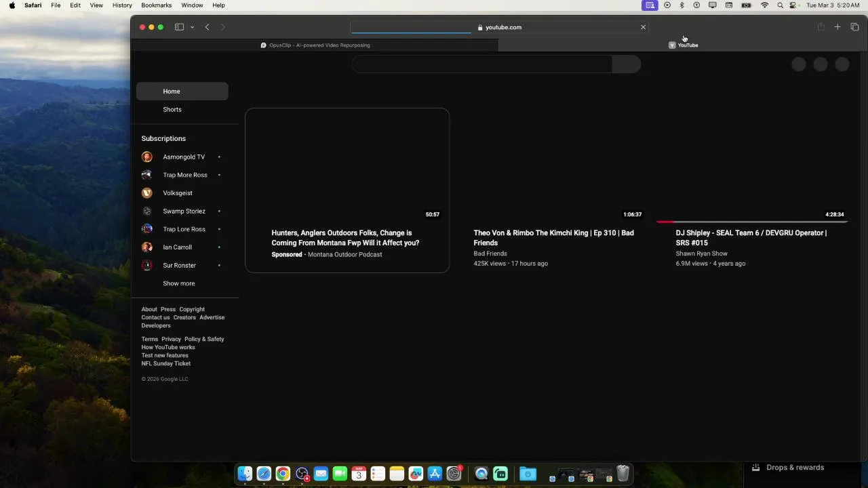Open Calendar from the Dock
This screenshot has width=868, height=488.
[x=359, y=474]
